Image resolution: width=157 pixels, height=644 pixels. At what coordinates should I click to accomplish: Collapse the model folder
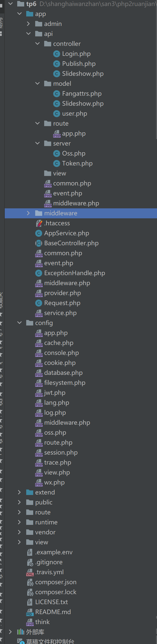37,83
